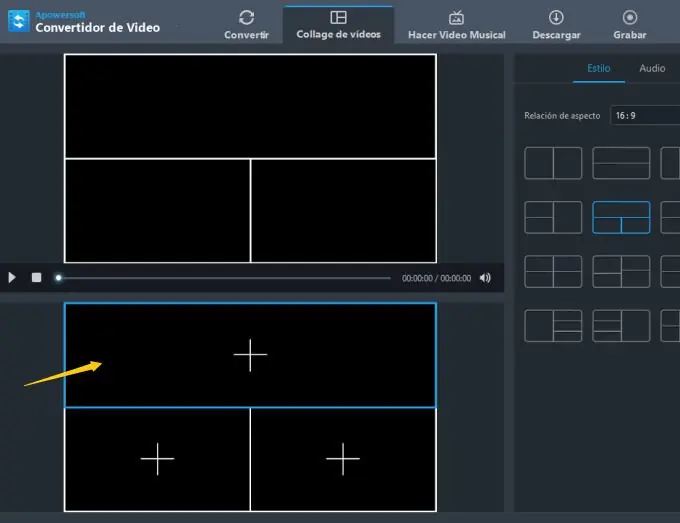The height and width of the screenshot is (523, 680).
Task: Choose two stacked rows layout
Action: pyautogui.click(x=621, y=163)
